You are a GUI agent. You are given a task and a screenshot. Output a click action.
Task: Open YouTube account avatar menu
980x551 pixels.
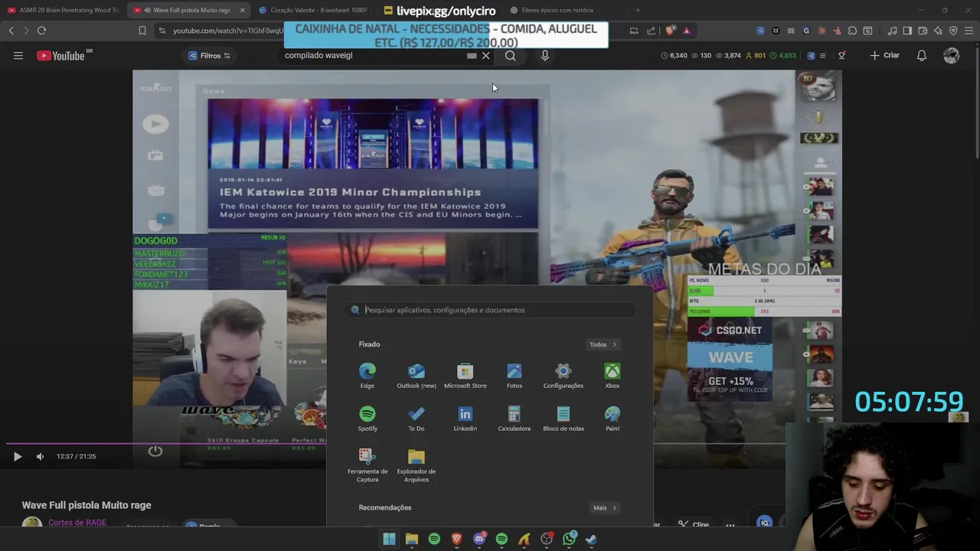(952, 55)
